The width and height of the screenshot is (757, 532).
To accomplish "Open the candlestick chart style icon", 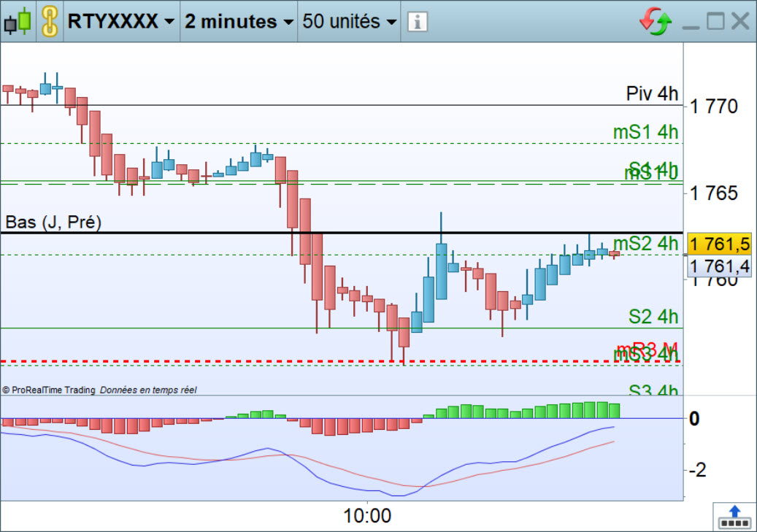I will pyautogui.click(x=18, y=21).
